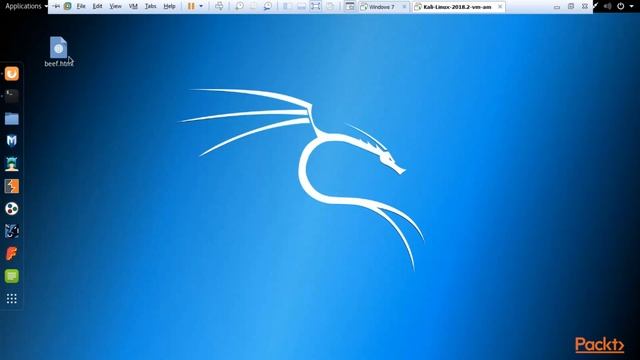The width and height of the screenshot is (640, 360).
Task: Open the VMware File menu
Action: click(x=81, y=6)
